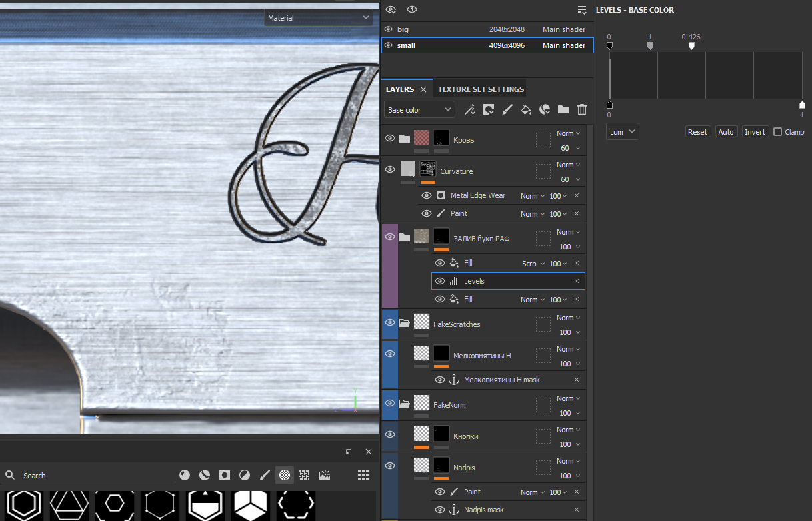Hide the FakeScratches folder
The height and width of the screenshot is (521, 812).
click(390, 322)
